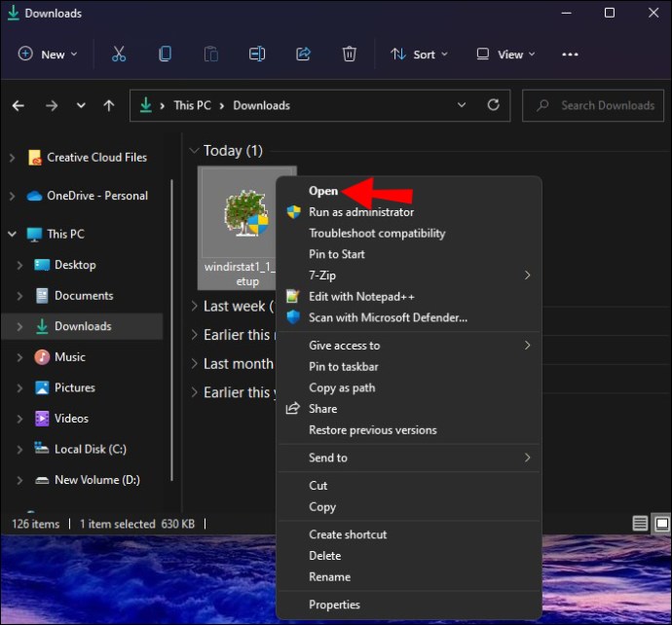
Task: Switch to details view icon in status bar
Action: pyautogui.click(x=640, y=524)
